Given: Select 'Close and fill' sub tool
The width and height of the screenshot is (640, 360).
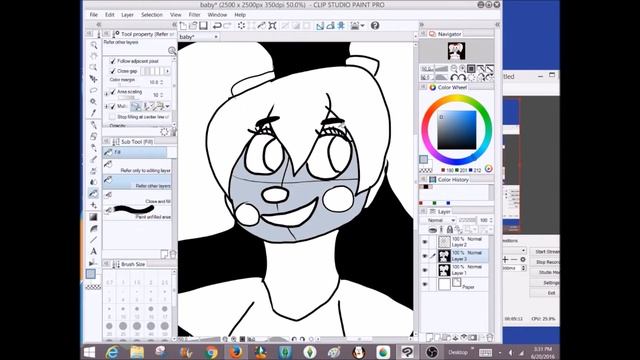Looking at the screenshot, I should [x=137, y=198].
